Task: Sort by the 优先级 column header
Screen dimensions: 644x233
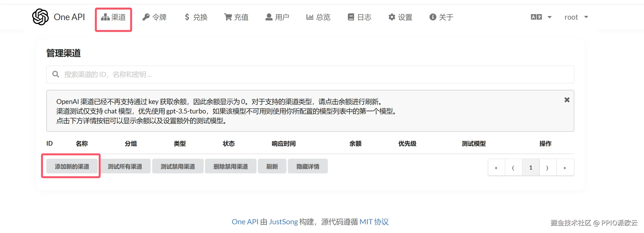Action: coord(407,143)
